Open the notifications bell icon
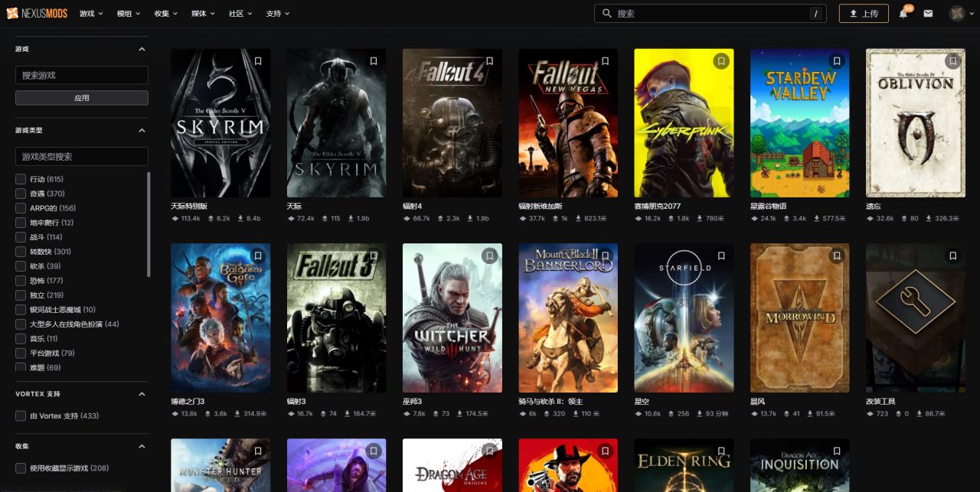This screenshot has width=980, height=492. click(903, 13)
